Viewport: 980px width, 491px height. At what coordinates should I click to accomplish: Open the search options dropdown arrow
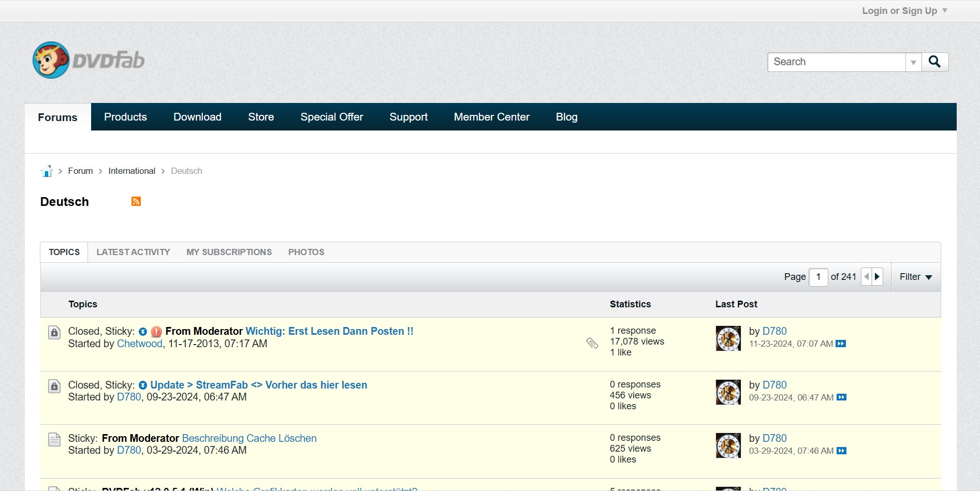coord(913,62)
